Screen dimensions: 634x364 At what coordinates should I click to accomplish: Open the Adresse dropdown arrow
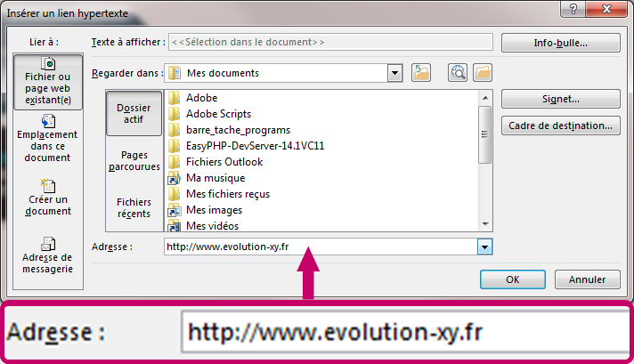pos(484,247)
